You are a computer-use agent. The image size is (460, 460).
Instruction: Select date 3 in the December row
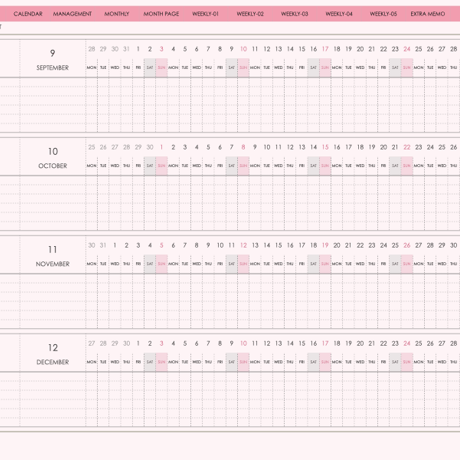click(162, 343)
